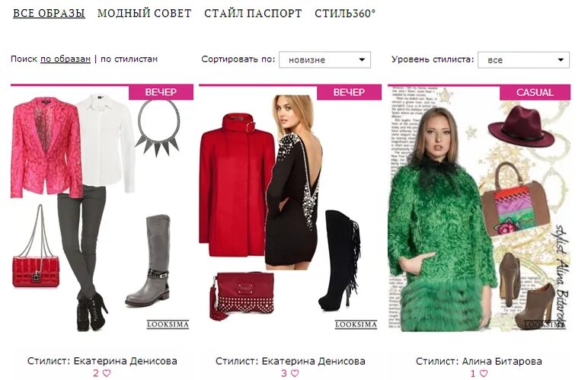The image size is (588, 380).
Task: Open the СТИЛЬ360° menu item
Action: coord(345,14)
